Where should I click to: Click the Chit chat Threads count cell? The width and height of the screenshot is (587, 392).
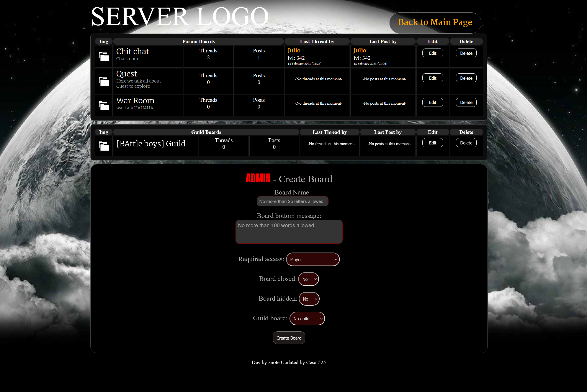(x=208, y=56)
